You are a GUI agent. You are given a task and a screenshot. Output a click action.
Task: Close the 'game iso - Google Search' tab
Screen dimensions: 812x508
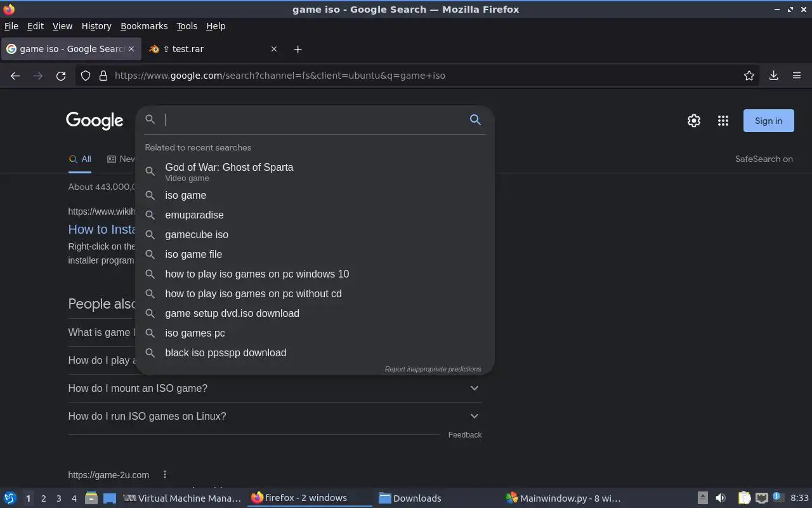[x=131, y=49]
